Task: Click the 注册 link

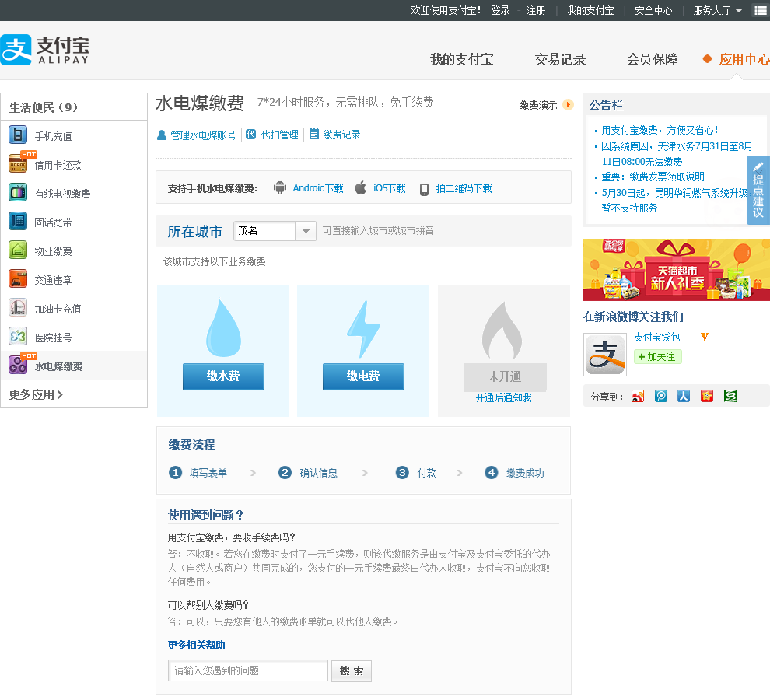Action: pyautogui.click(x=536, y=10)
